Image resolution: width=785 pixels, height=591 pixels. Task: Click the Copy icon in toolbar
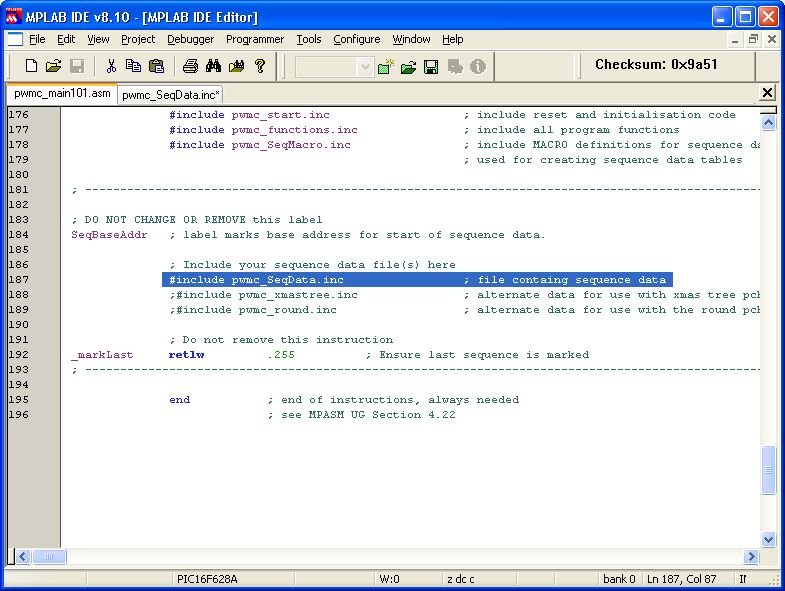(x=133, y=66)
